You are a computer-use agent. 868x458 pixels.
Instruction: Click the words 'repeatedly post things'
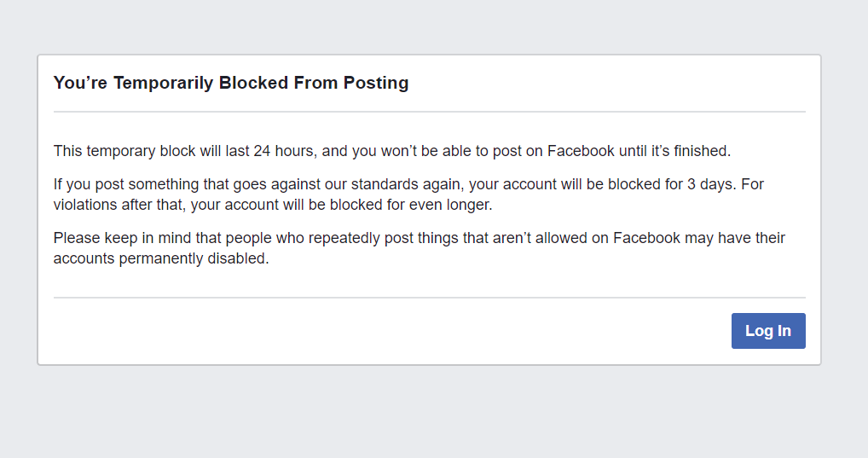(384, 238)
